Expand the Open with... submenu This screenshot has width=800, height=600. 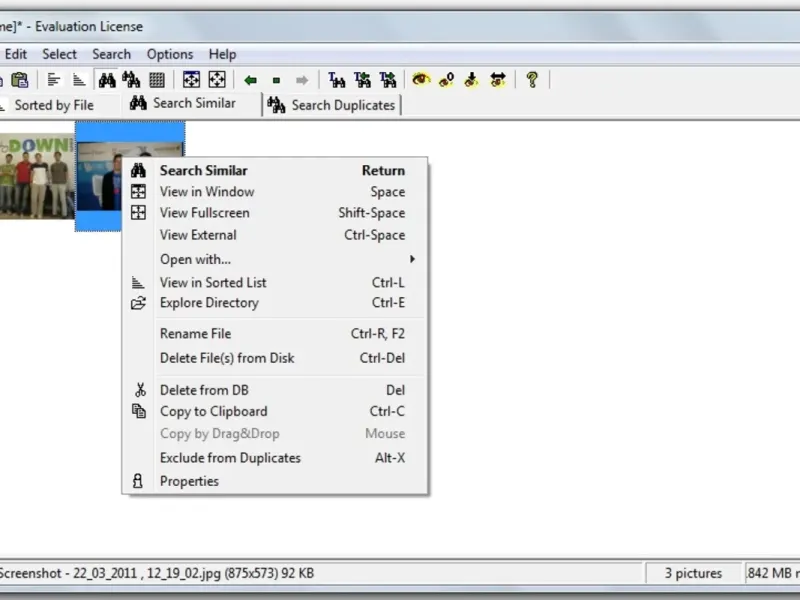[x=275, y=259]
